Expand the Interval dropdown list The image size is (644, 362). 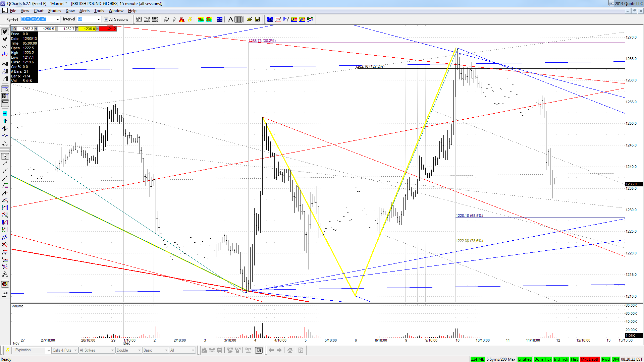coord(99,19)
